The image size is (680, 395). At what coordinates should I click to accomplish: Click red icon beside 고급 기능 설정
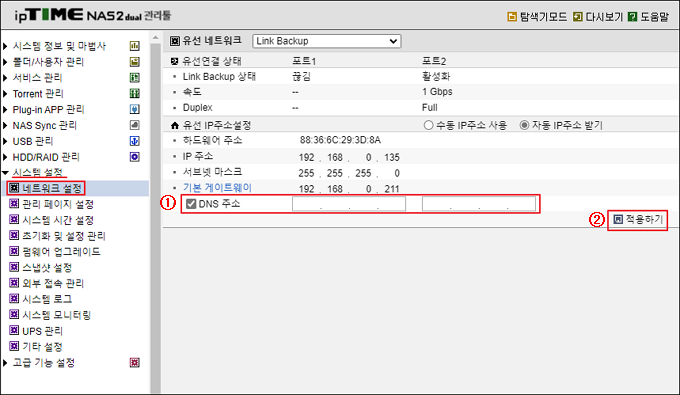pos(135,362)
